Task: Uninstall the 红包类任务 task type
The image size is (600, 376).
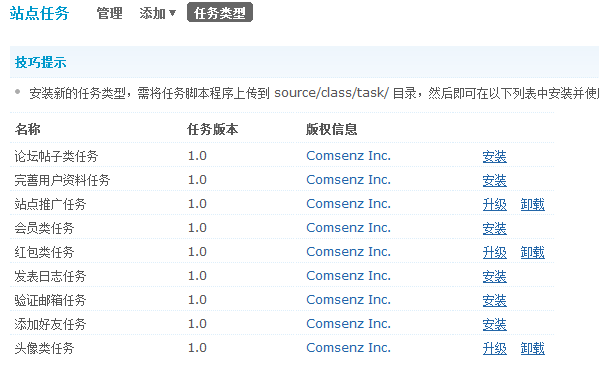Action: (x=532, y=252)
